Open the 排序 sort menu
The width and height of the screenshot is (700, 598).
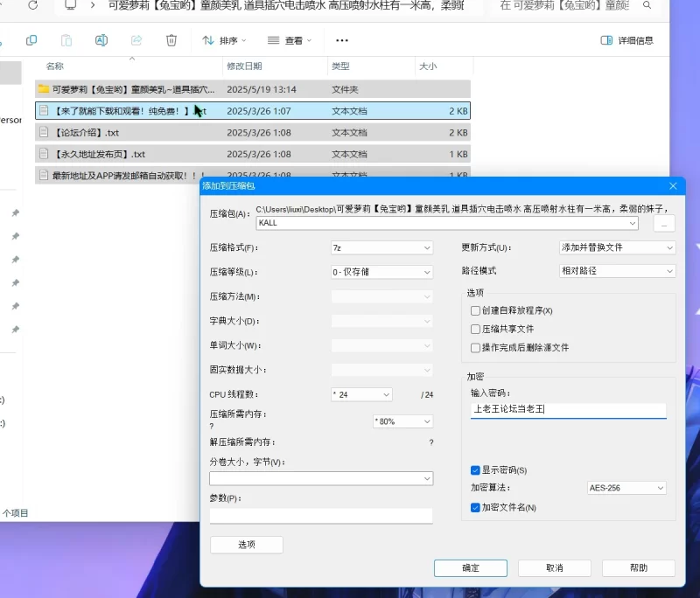[224, 40]
